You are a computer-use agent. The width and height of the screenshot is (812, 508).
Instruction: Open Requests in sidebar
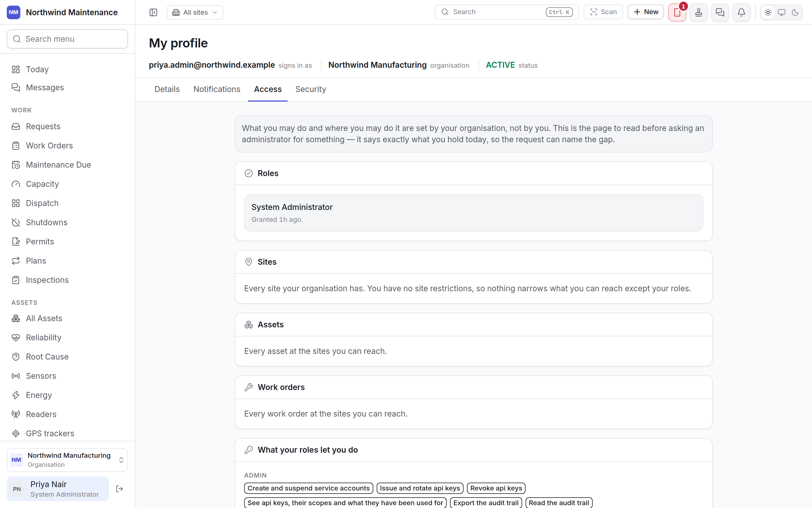pos(67,126)
